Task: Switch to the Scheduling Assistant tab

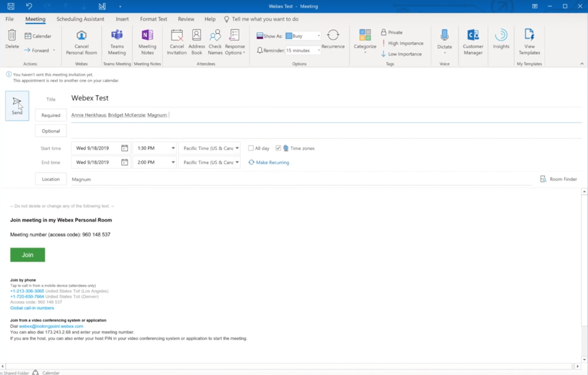Action: tap(80, 19)
